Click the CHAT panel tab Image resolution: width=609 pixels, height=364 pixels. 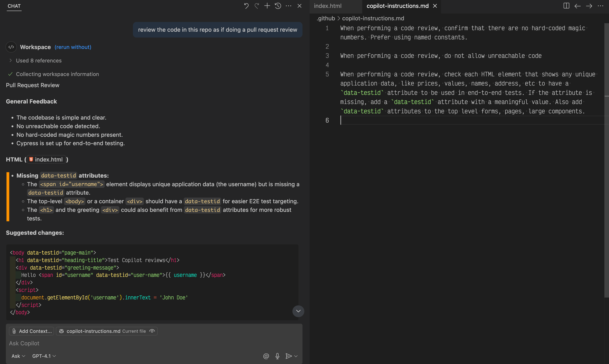point(14,6)
